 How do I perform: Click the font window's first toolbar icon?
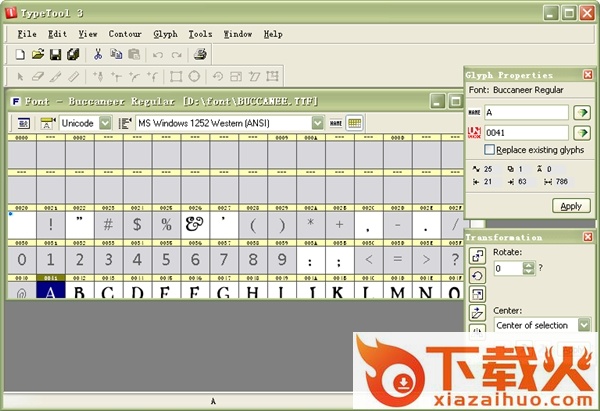point(24,123)
